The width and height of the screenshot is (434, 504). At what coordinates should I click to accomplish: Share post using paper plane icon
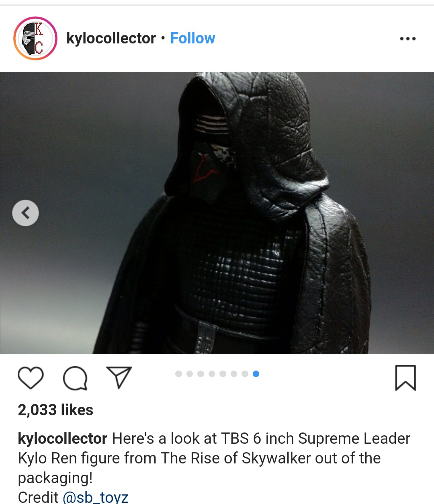119,377
